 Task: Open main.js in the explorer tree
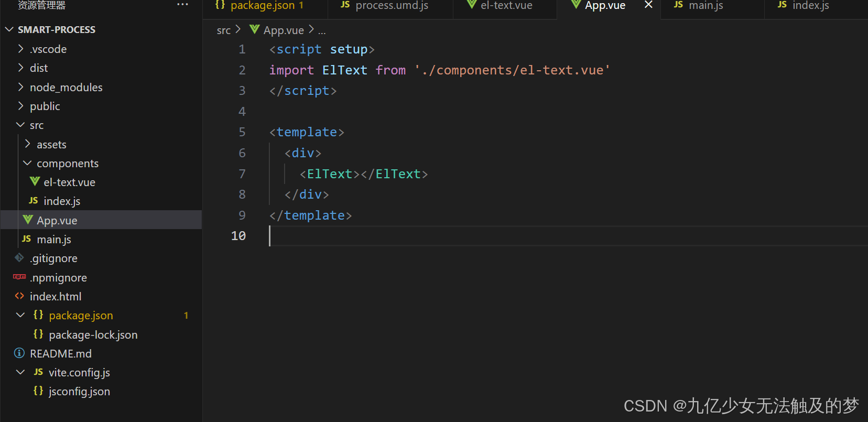click(54, 240)
